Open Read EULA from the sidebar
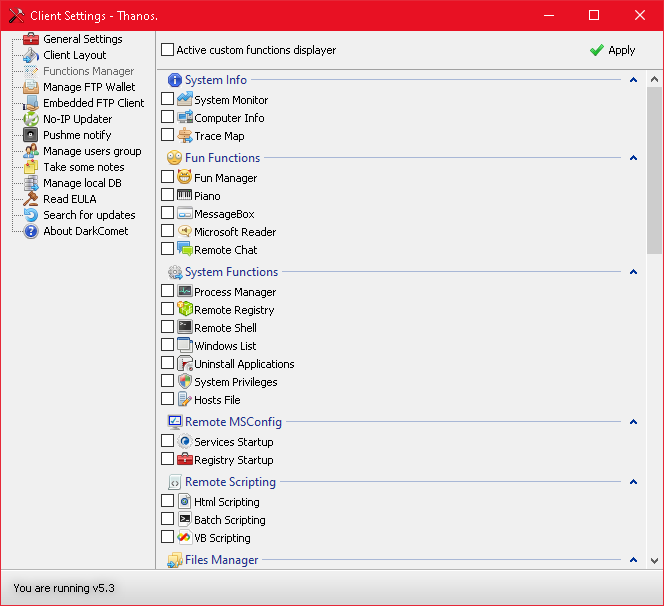The image size is (664, 606). [69, 199]
